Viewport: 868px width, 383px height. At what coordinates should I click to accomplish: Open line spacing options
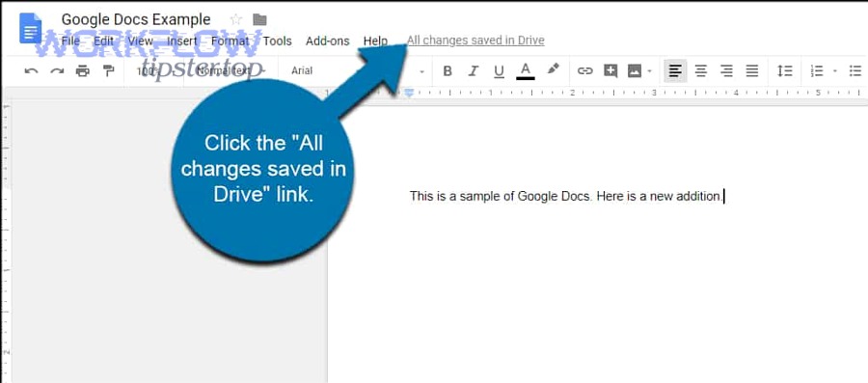784,70
